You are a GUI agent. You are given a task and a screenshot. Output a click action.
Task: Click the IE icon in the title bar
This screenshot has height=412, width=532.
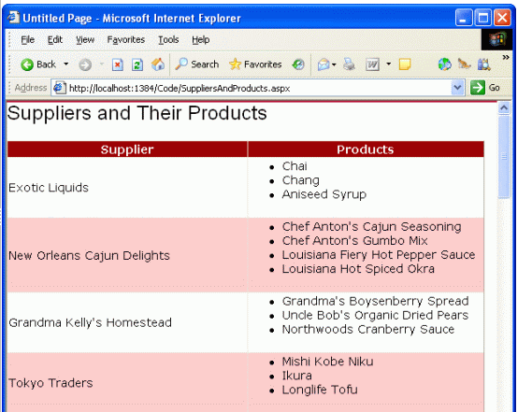14,17
